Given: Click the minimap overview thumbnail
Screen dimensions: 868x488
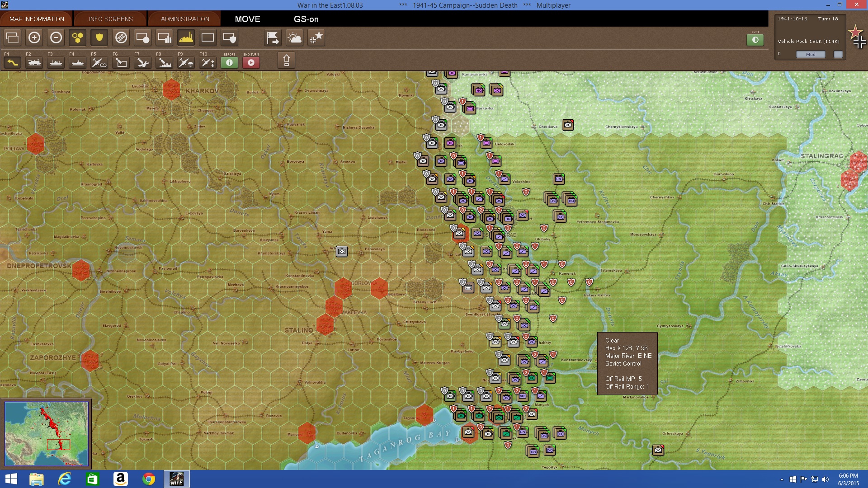Looking at the screenshot, I should (47, 434).
